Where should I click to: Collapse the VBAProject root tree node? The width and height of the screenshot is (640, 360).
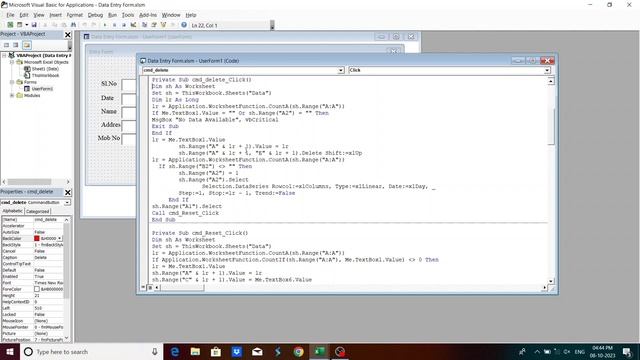pyautogui.click(x=4, y=55)
